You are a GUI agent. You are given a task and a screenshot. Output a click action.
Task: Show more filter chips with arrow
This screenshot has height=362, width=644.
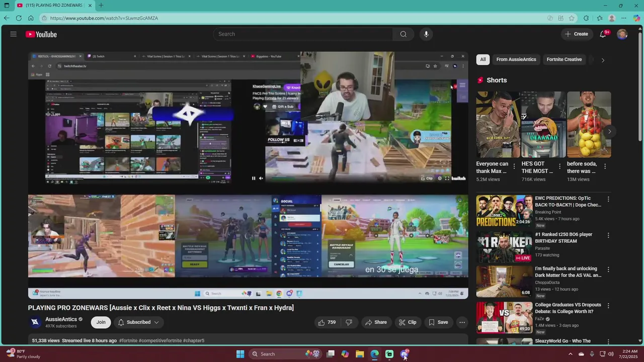[x=603, y=60]
